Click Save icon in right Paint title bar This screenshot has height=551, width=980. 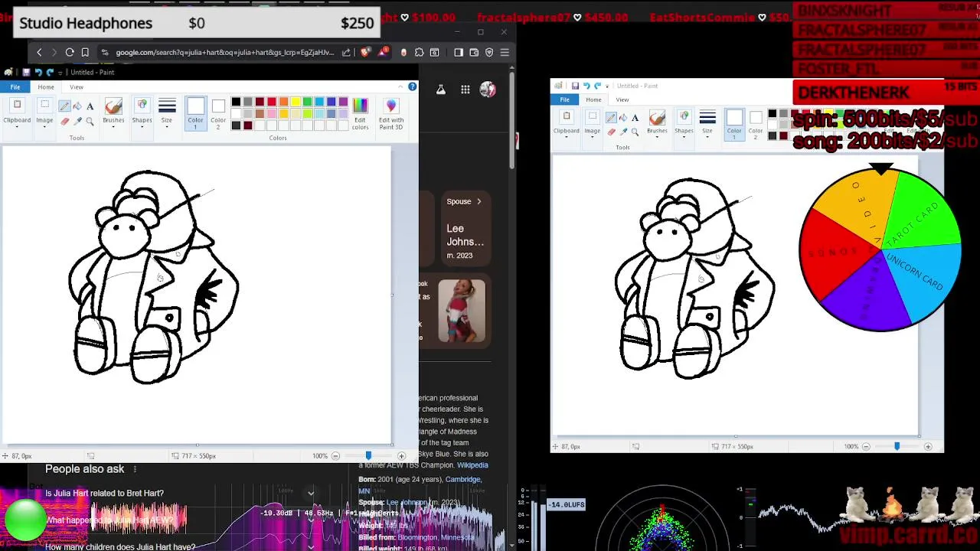[575, 86]
